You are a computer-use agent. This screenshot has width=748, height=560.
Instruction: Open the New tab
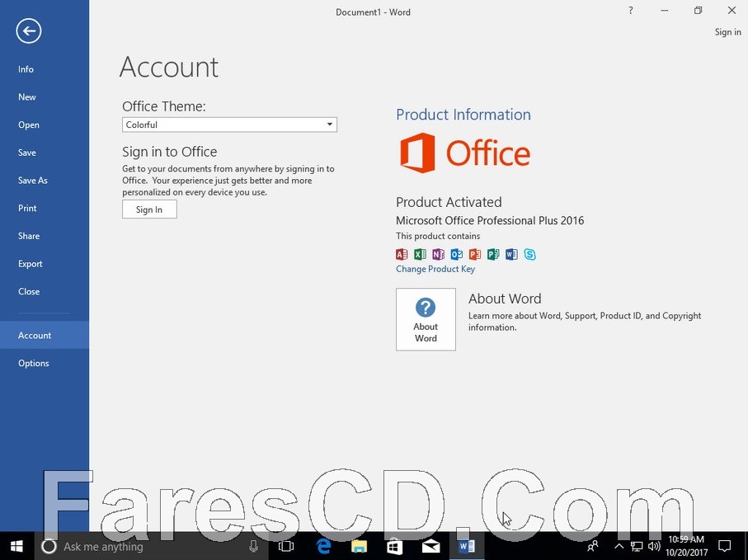45,96
